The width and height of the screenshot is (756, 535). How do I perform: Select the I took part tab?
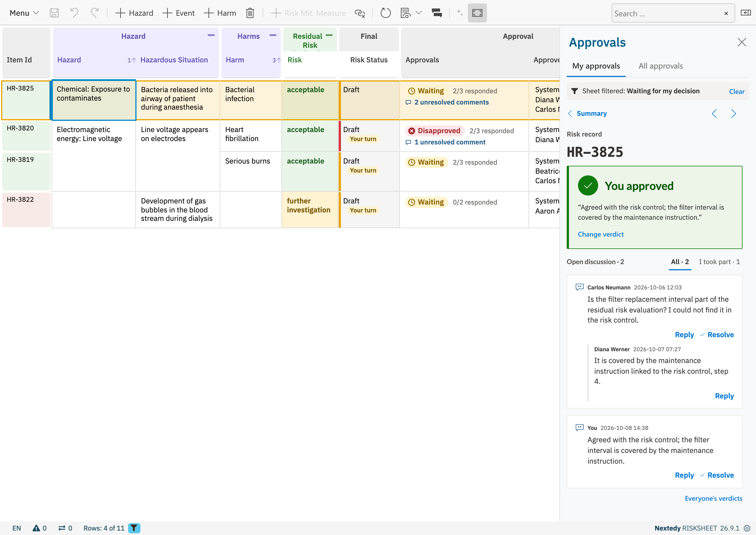[719, 262]
